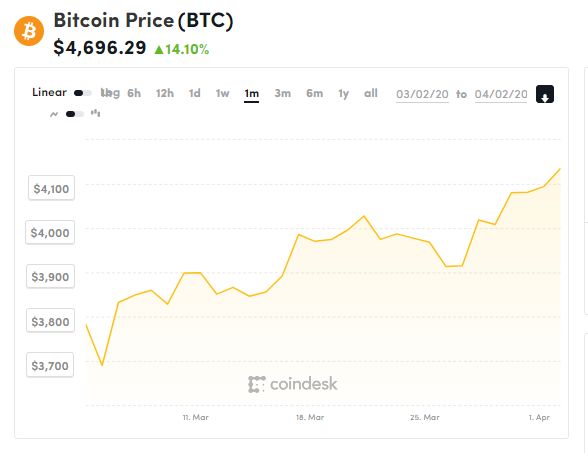The image size is (588, 453).
Task: Select the line chart icon
Action: click(x=54, y=114)
